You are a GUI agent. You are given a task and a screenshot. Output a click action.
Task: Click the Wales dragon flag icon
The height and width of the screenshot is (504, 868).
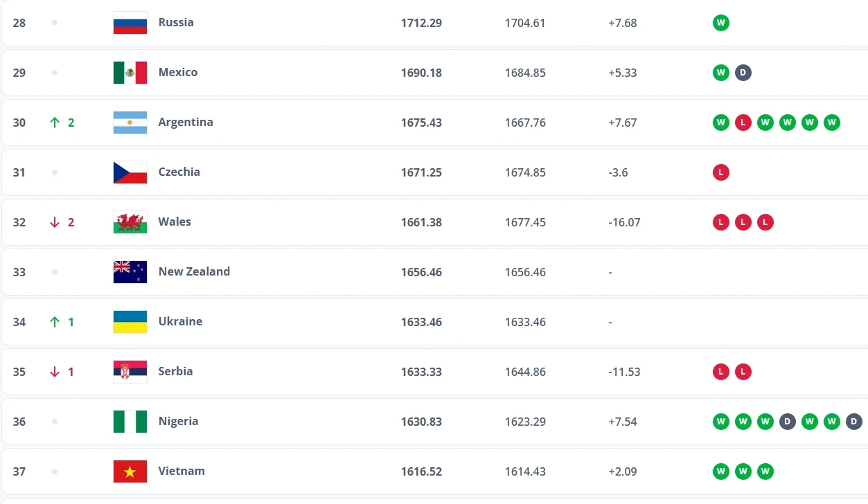click(x=130, y=222)
